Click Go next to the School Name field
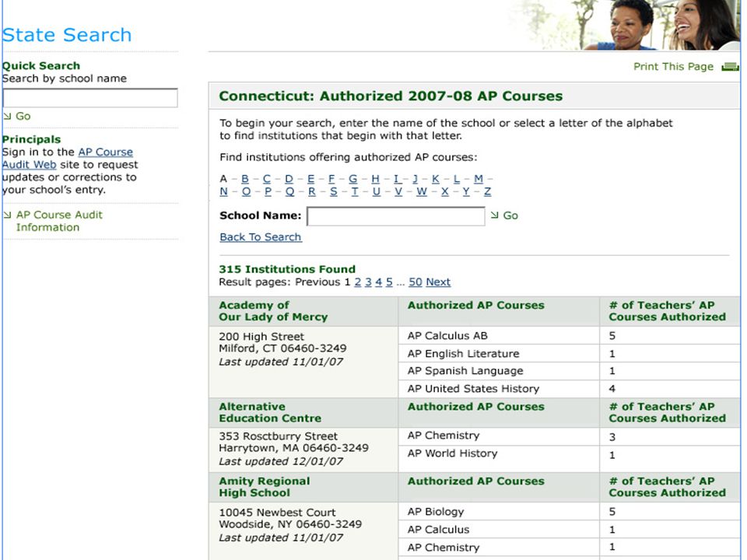The width and height of the screenshot is (747, 560). click(510, 215)
